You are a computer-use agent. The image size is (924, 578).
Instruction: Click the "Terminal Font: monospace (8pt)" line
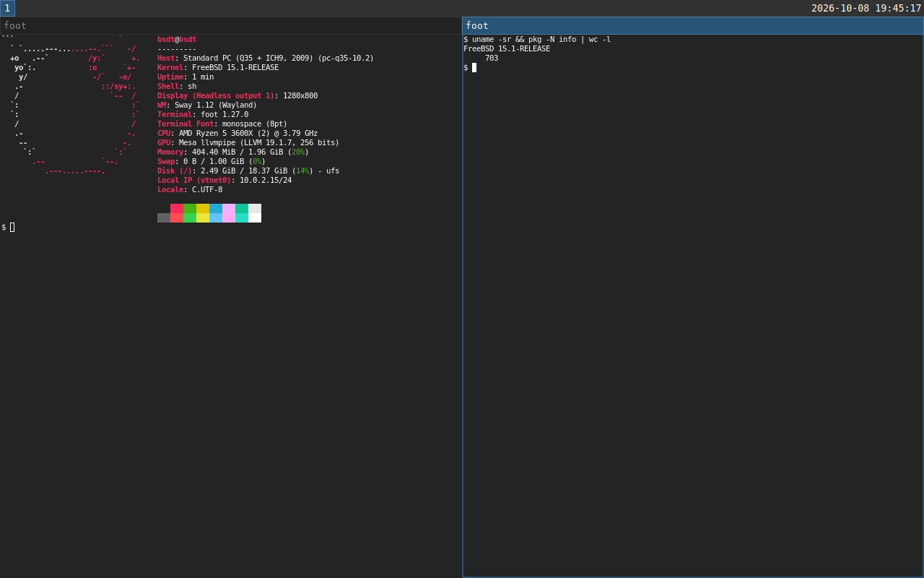click(222, 124)
